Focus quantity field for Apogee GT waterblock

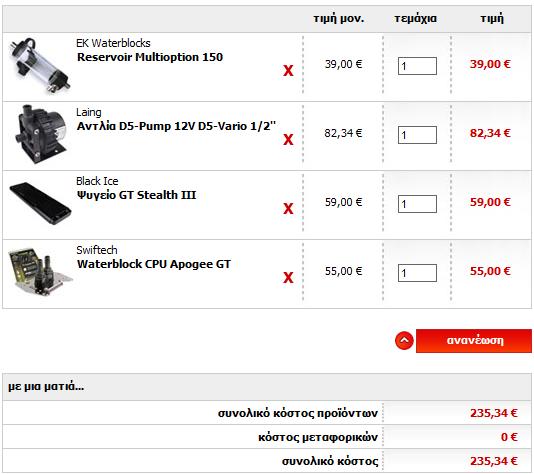417,273
